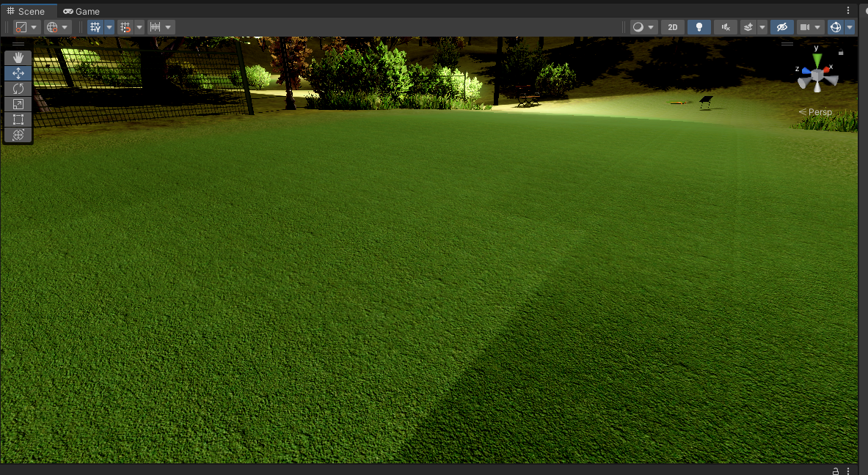Select the combined Transform tool
Viewport: 868px width, 475px height.
(x=18, y=134)
